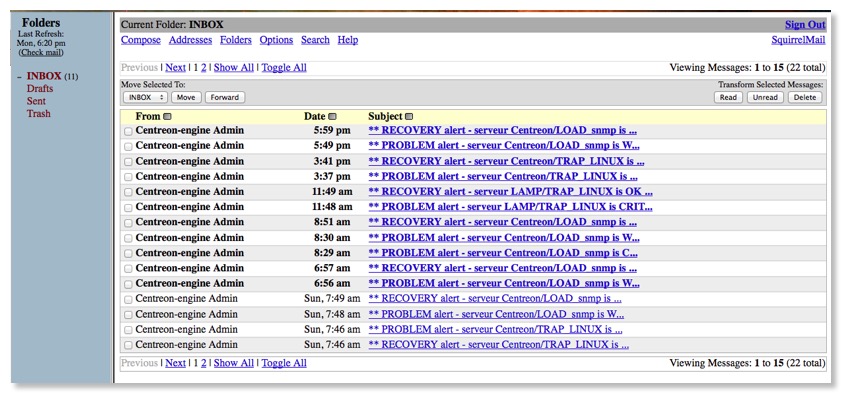Tick the 6:56 am message checkbox
Screen dimensions: 841x393
coord(128,284)
